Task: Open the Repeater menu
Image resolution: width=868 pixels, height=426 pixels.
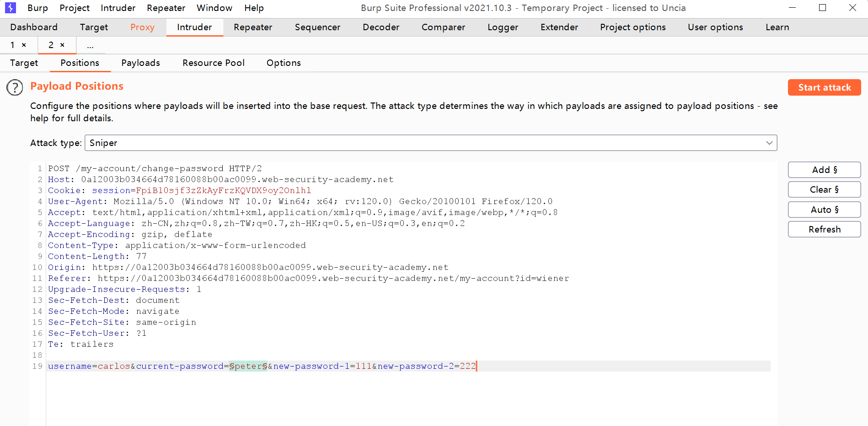Action: 166,8
